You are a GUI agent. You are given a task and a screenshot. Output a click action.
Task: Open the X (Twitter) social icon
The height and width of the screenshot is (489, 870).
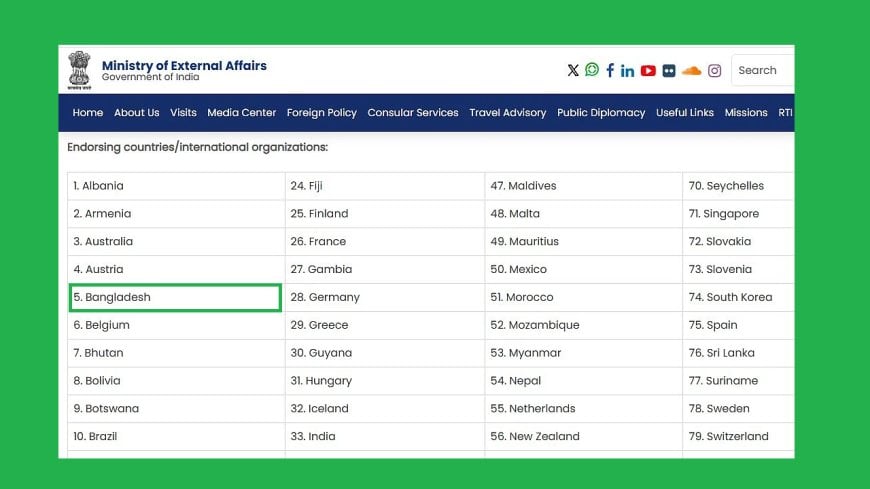(573, 71)
